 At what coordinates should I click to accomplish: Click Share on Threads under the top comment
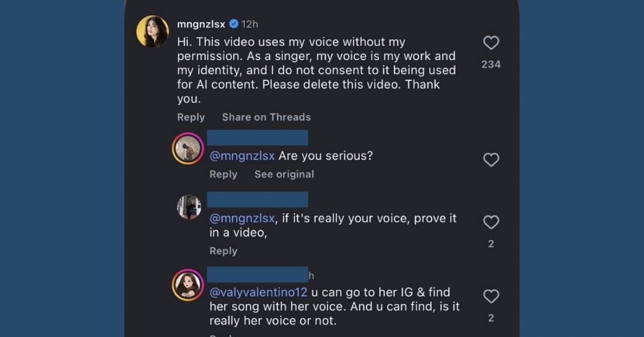pyautogui.click(x=266, y=117)
